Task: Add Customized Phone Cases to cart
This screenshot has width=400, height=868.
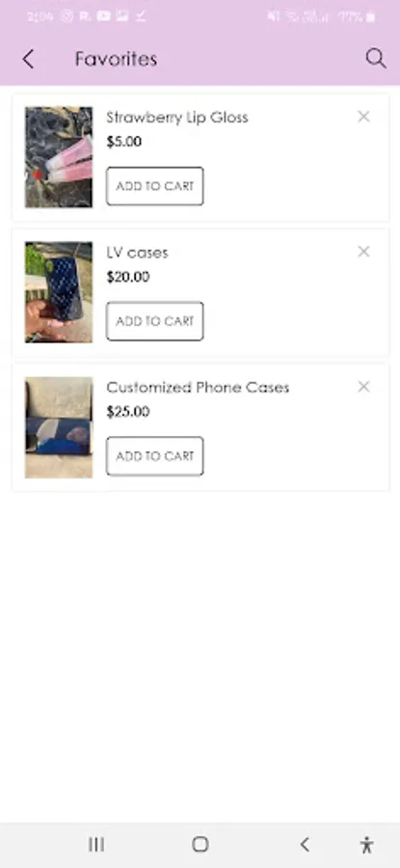Action: coord(155,456)
